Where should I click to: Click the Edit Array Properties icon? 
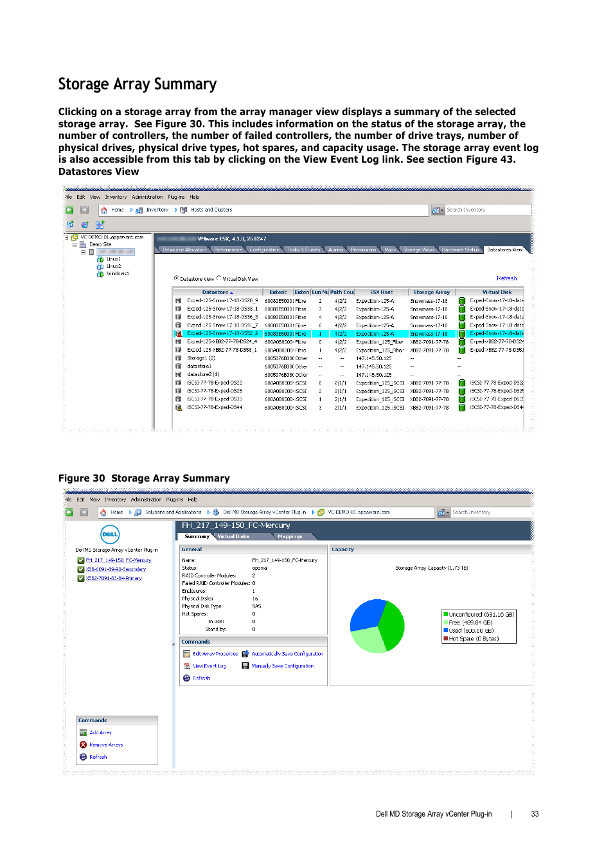(x=187, y=654)
